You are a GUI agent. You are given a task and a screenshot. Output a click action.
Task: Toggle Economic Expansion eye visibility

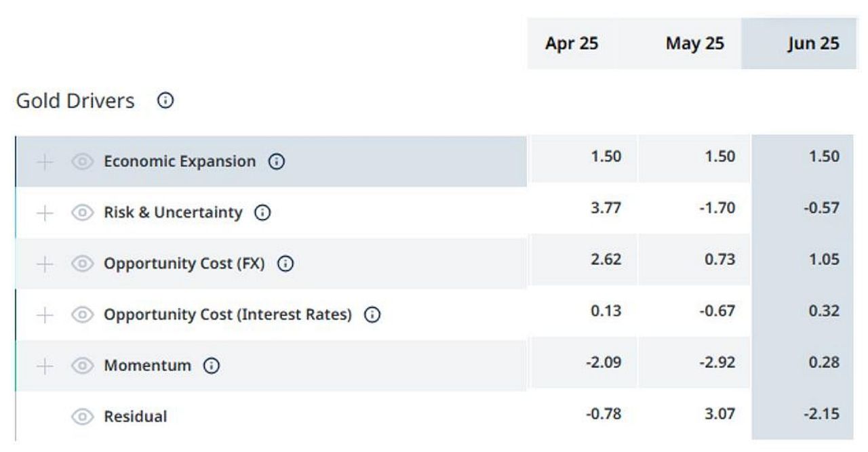point(82,162)
